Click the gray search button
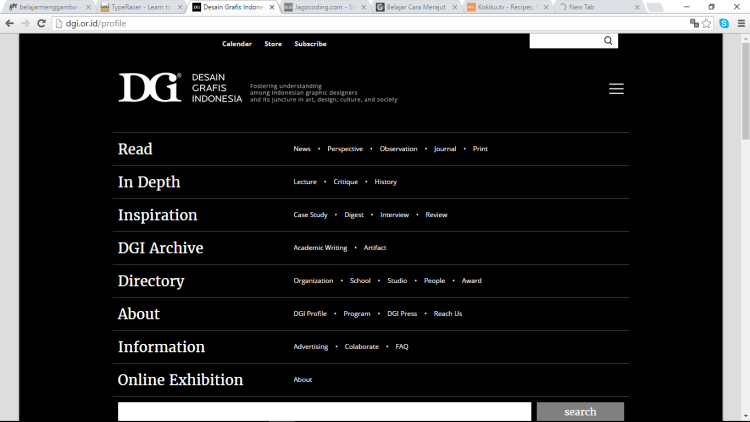 (580, 411)
